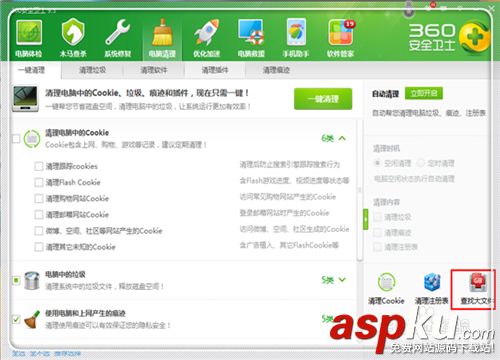Click the 全选 link at the bottom
The image size is (500, 360).
point(19,353)
